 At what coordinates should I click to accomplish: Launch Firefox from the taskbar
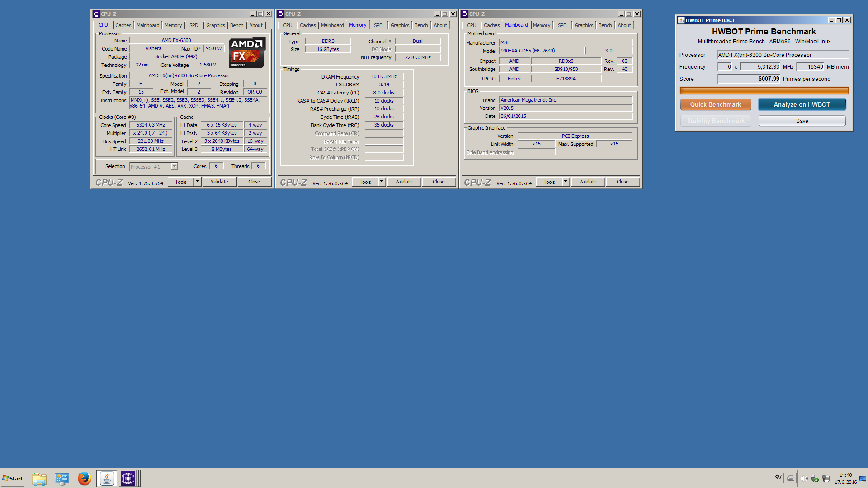(x=84, y=479)
